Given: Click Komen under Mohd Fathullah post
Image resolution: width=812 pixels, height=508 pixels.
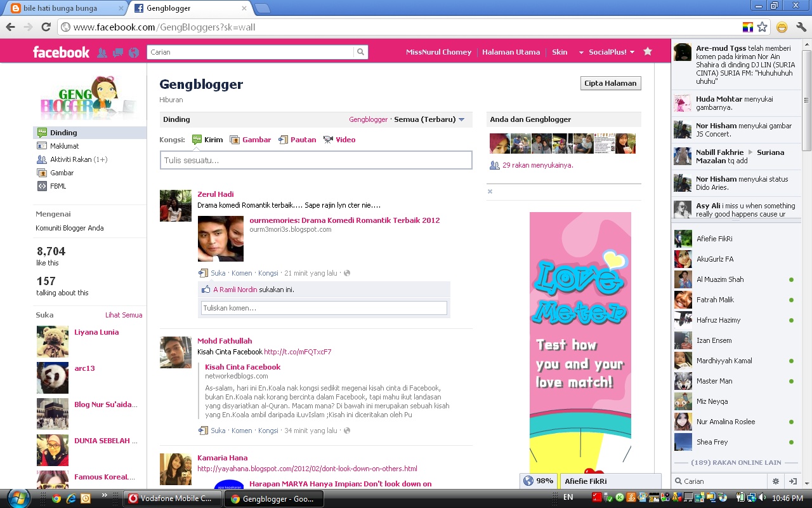Looking at the screenshot, I should pyautogui.click(x=242, y=431).
